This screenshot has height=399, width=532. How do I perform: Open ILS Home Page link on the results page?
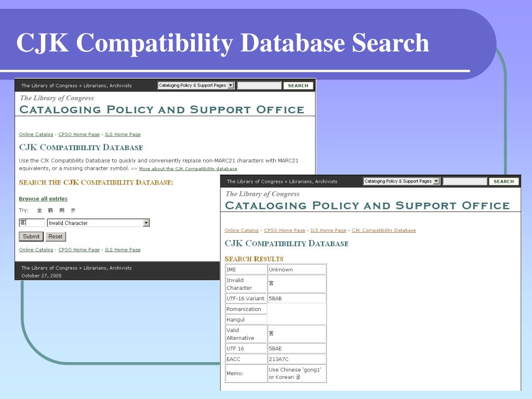(x=328, y=230)
